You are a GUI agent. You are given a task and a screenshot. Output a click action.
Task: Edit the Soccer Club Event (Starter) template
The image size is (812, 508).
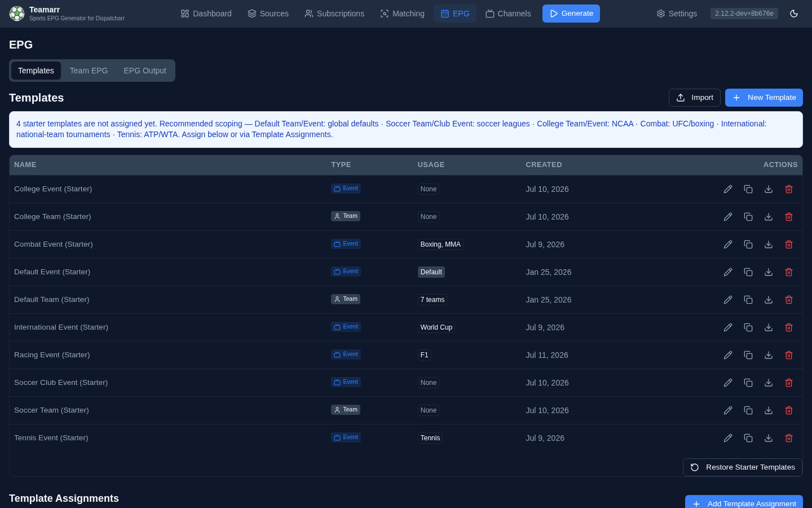click(728, 383)
